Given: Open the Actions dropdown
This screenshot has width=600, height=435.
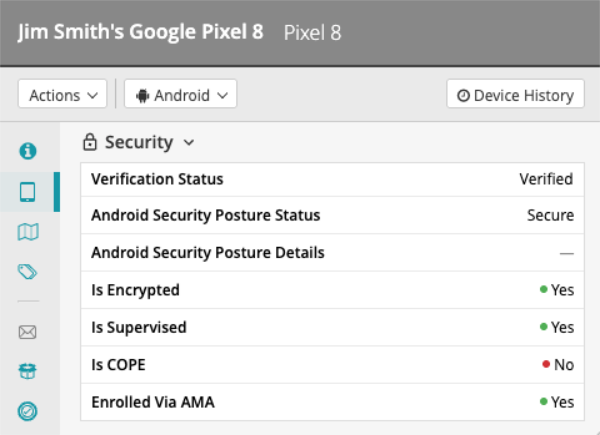Looking at the screenshot, I should click(x=62, y=95).
